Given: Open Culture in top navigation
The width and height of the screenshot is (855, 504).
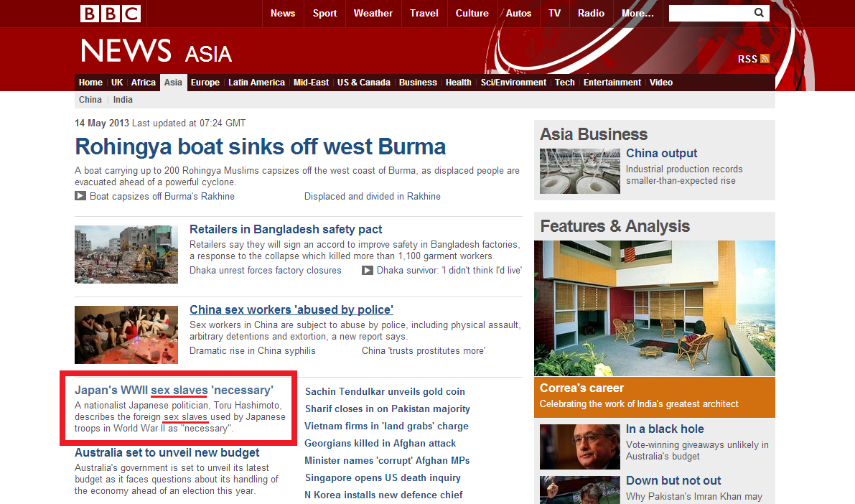Looking at the screenshot, I should click(x=472, y=13).
